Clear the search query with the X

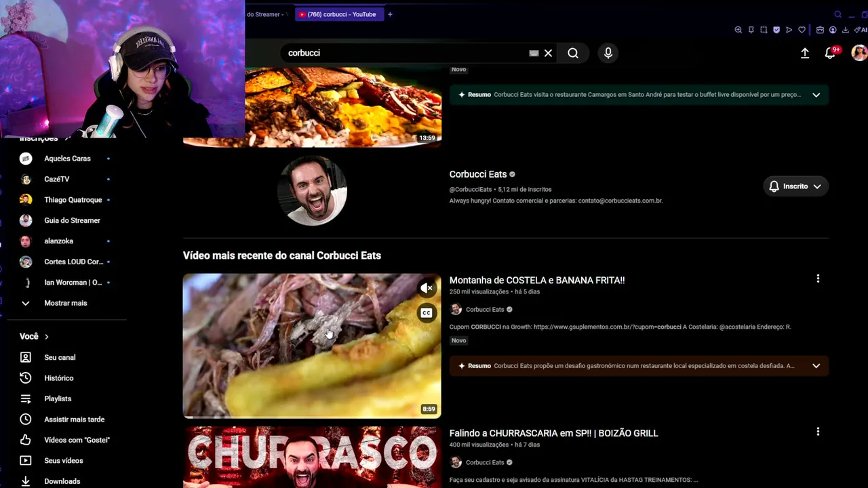[x=548, y=53]
